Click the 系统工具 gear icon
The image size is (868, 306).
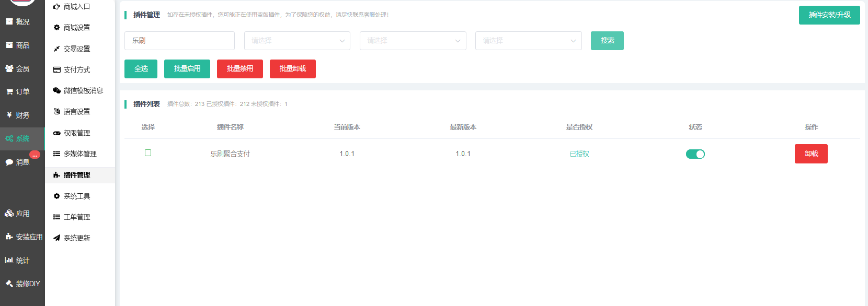point(56,196)
